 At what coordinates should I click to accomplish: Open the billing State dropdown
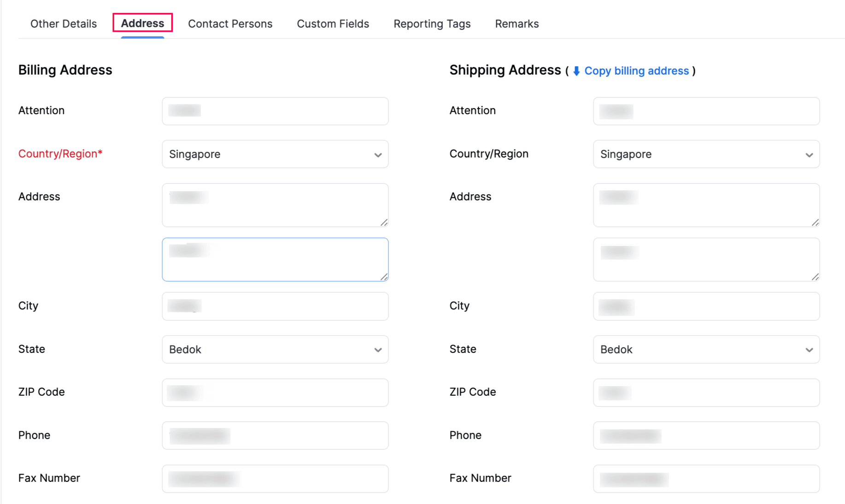click(x=275, y=350)
